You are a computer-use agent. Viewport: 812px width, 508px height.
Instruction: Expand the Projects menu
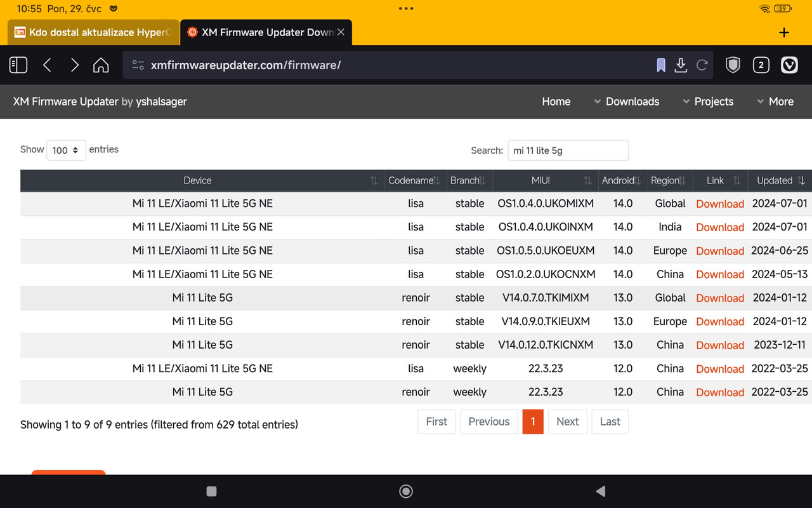coord(708,102)
